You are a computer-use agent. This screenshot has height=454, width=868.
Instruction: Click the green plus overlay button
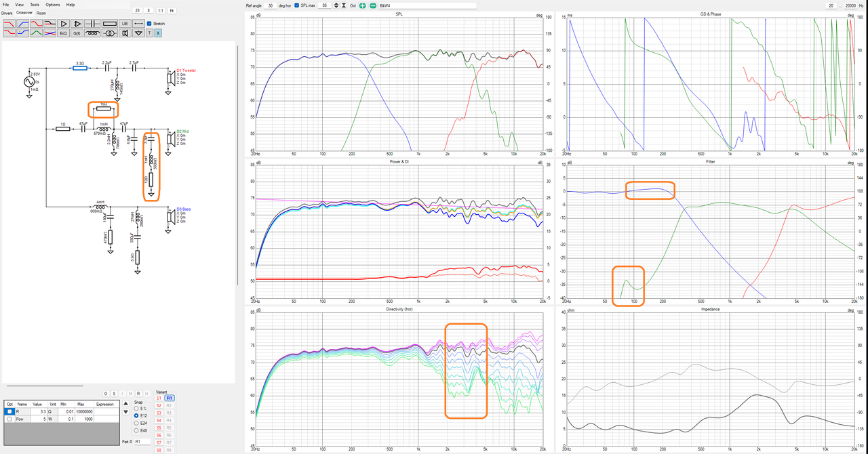[362, 5]
